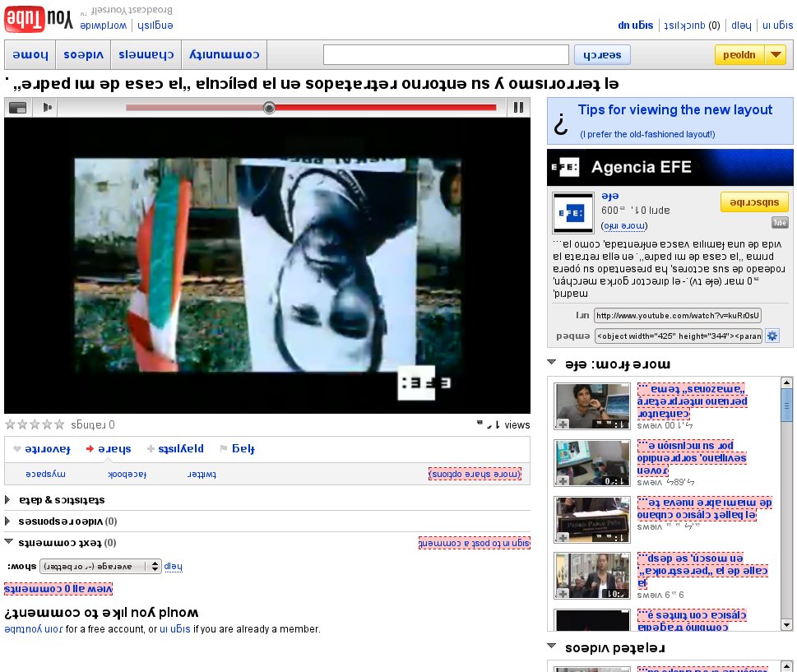Add Cantautor peruano video to quicklist
Viewport: 797px width, 672px height.
coord(563,424)
